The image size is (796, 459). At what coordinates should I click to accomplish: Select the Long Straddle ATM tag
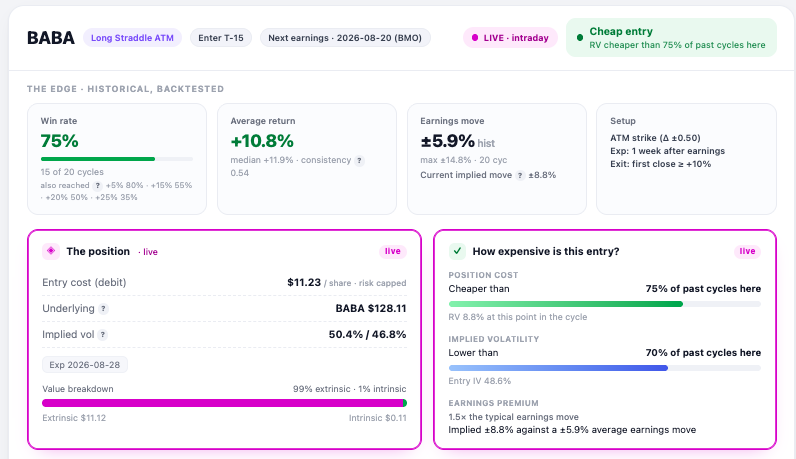(x=132, y=38)
